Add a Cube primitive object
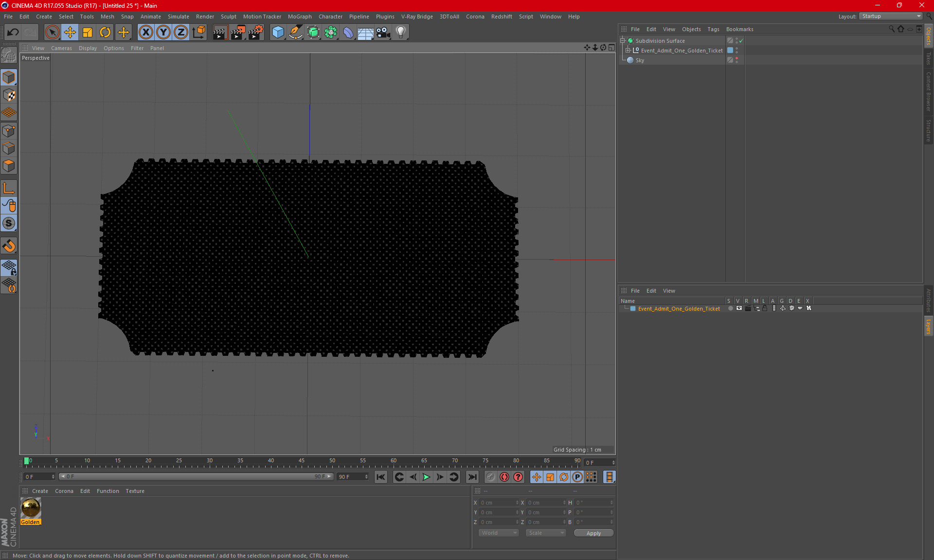The image size is (934, 560). click(278, 33)
